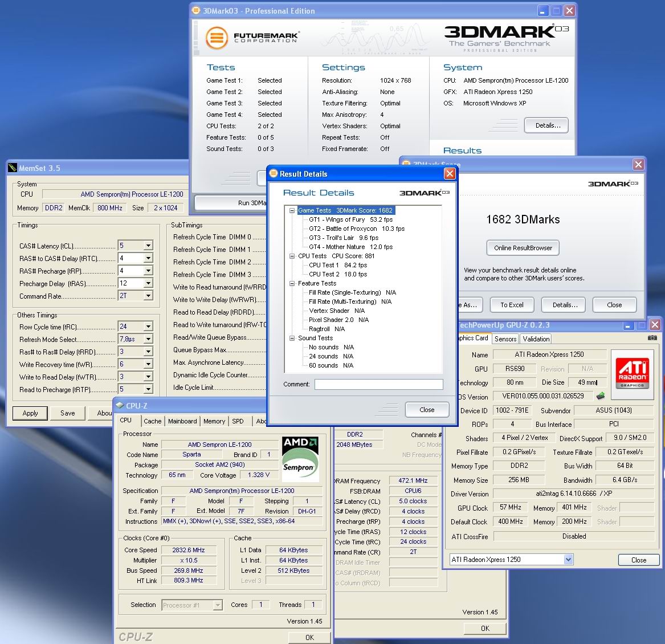The width and height of the screenshot is (665, 644).
Task: Click Close in the 3DMark Score window
Action: (x=614, y=304)
